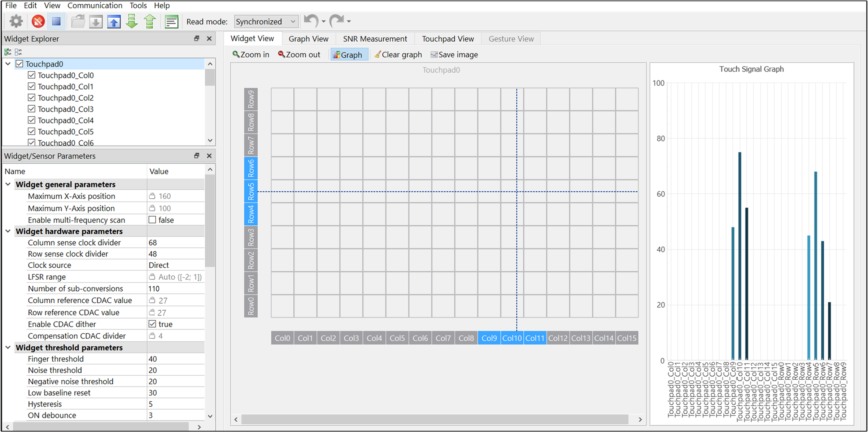Screen dimensions: 868x432
Task: Uncheck Touchpad0_Col0
Action: point(31,75)
